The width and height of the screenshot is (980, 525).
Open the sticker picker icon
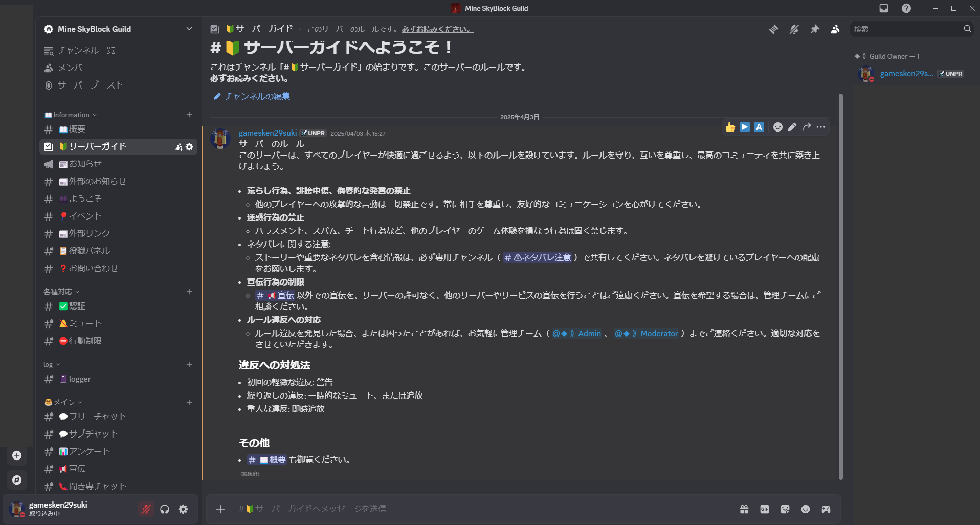tap(785, 509)
